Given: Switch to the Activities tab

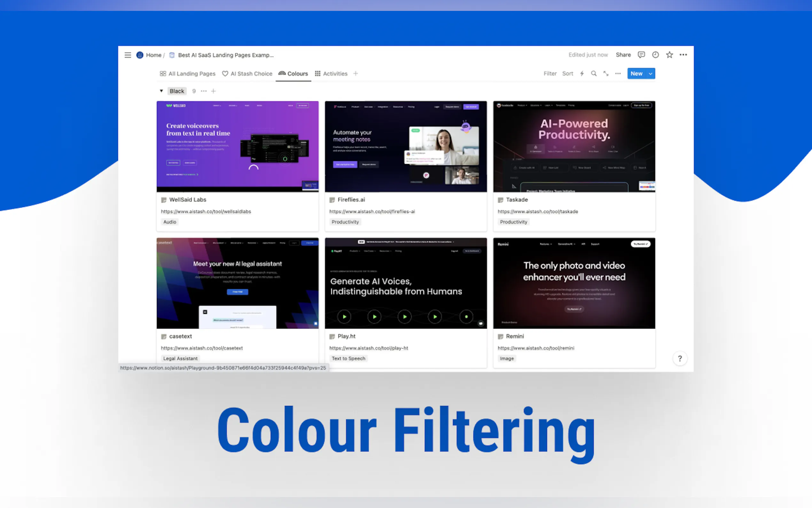Looking at the screenshot, I should (331, 74).
